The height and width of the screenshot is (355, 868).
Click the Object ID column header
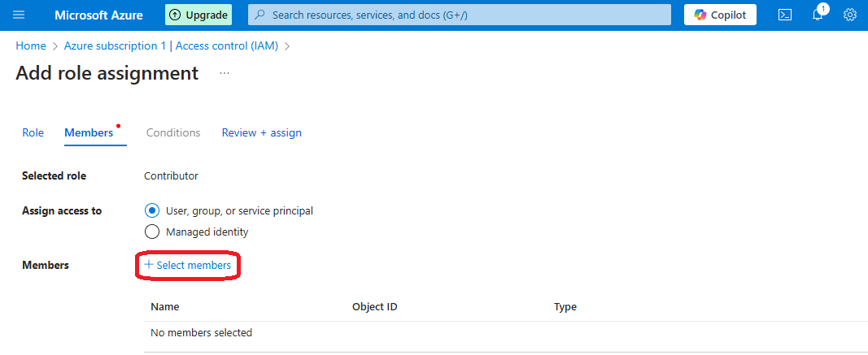(374, 307)
